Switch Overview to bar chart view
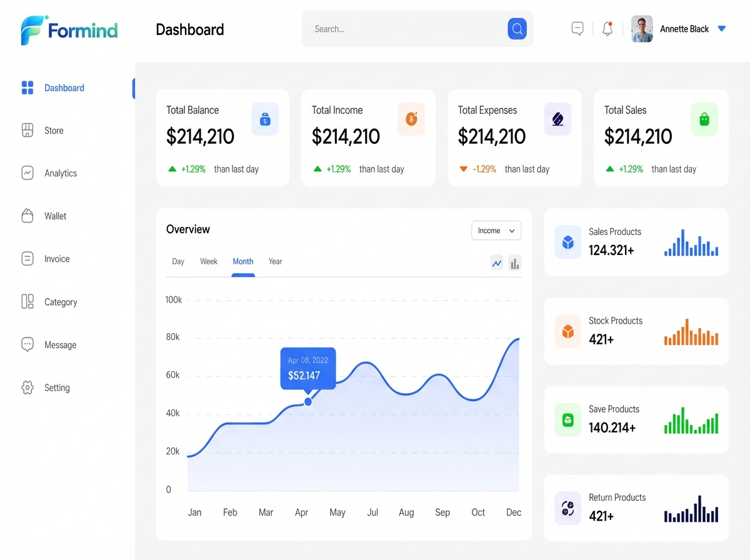Screen dimensions: 750x560 click(x=514, y=264)
